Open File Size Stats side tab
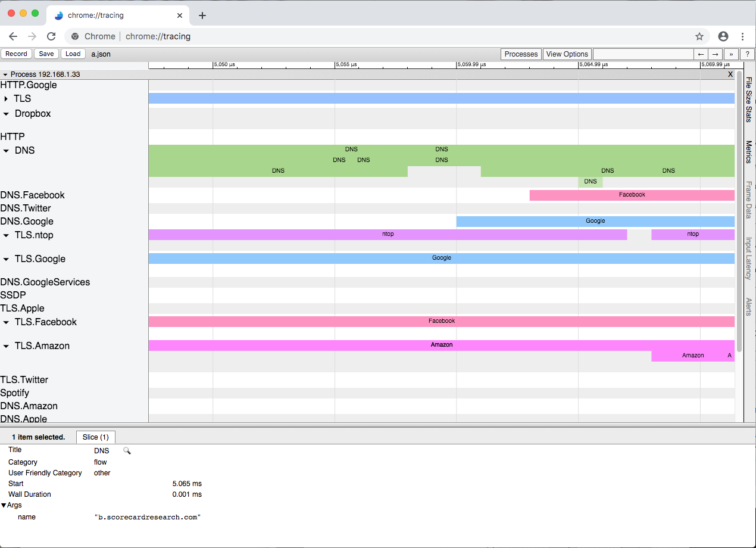The height and width of the screenshot is (548, 756). tap(749, 99)
